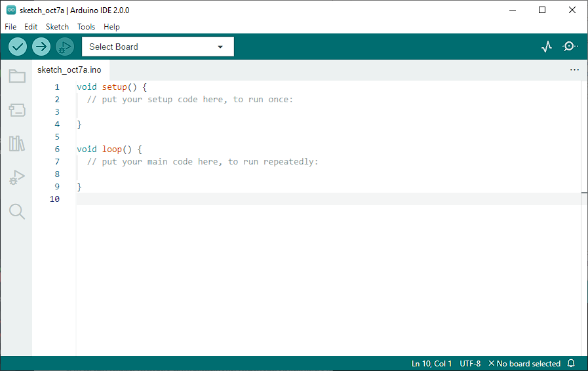Click line number 10 in gutter

click(x=55, y=199)
